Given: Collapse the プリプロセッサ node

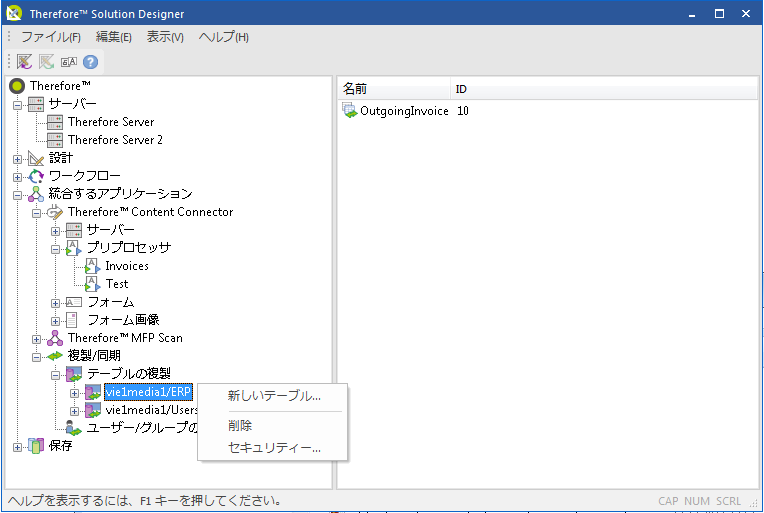Looking at the screenshot, I should click(56, 249).
